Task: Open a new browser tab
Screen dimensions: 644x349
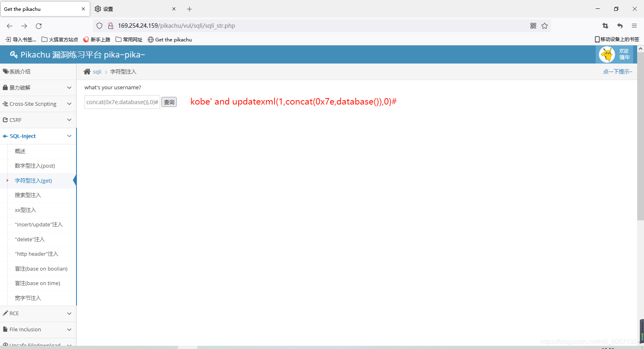Action: 190,9
